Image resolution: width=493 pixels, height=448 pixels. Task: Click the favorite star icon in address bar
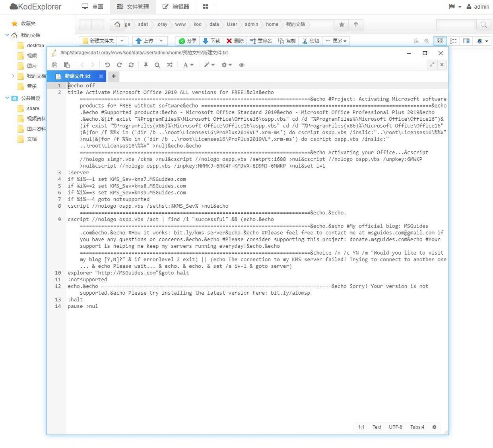coord(342,25)
